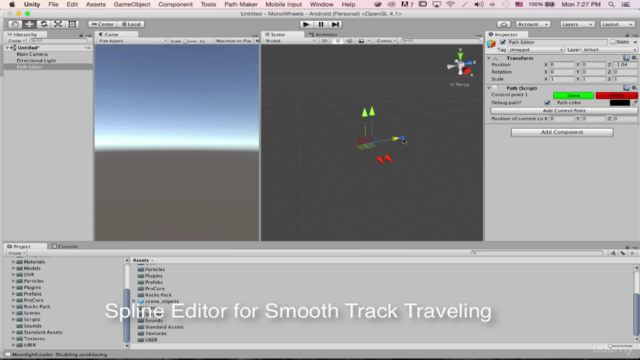The image size is (640, 360).
Task: Click the Scene view search field
Action: pos(440,41)
